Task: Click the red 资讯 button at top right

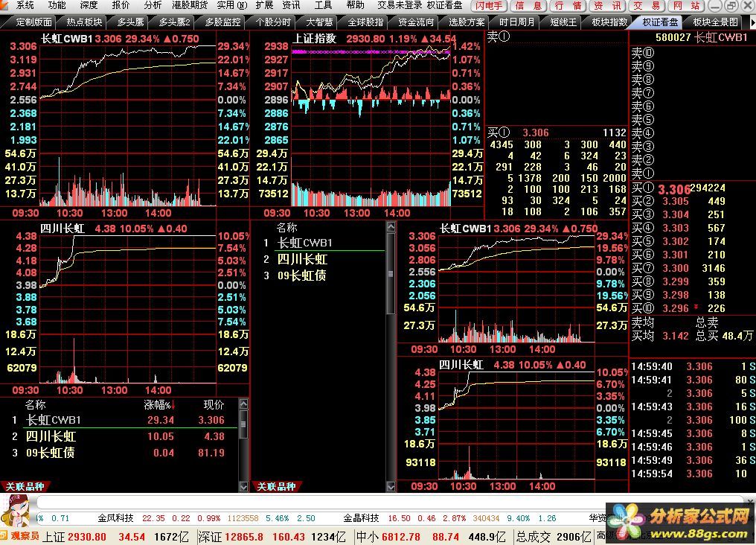Action: (607, 6)
